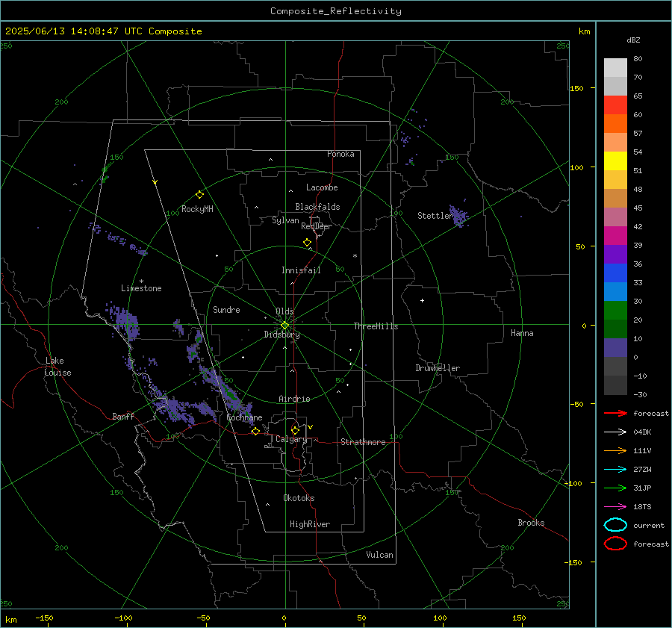Click the yellow radar-center diamond at Olds
This screenshot has height=628, width=672.
pos(284,326)
